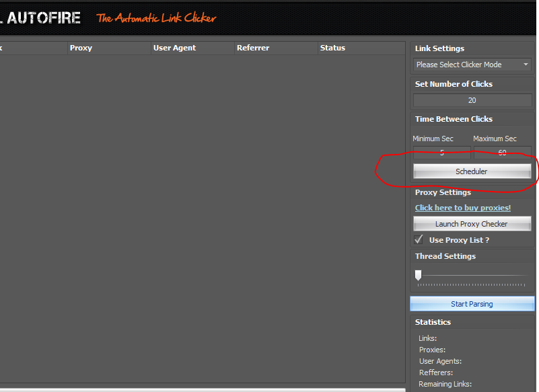The height and width of the screenshot is (392, 539).
Task: Click the Refferers: statistics label
Action: pos(436,373)
